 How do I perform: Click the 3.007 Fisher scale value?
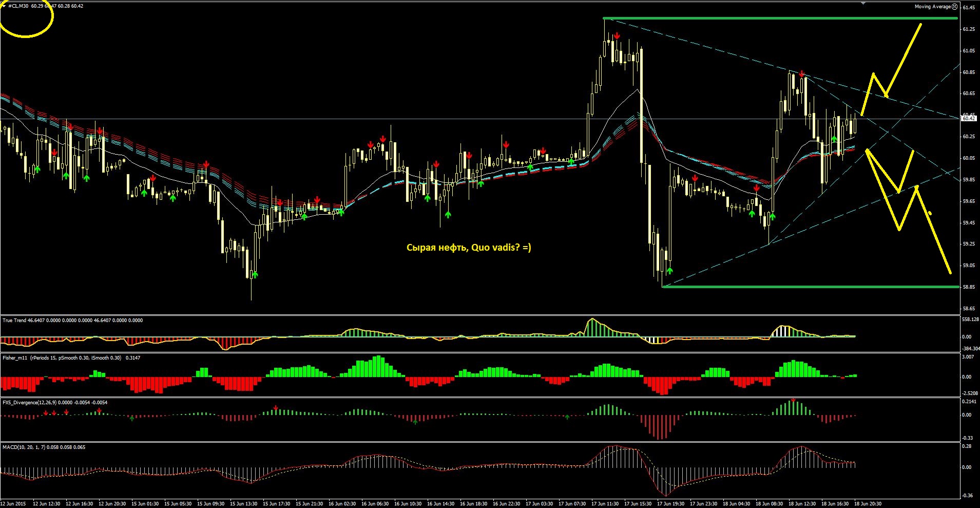[x=967, y=357]
